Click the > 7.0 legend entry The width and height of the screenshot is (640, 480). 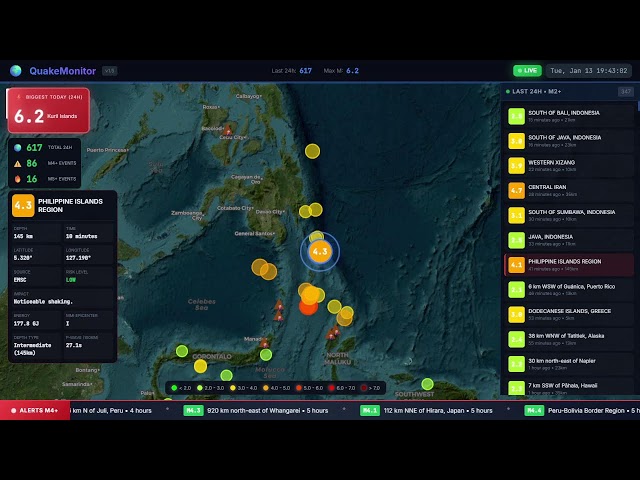pyautogui.click(x=370, y=388)
